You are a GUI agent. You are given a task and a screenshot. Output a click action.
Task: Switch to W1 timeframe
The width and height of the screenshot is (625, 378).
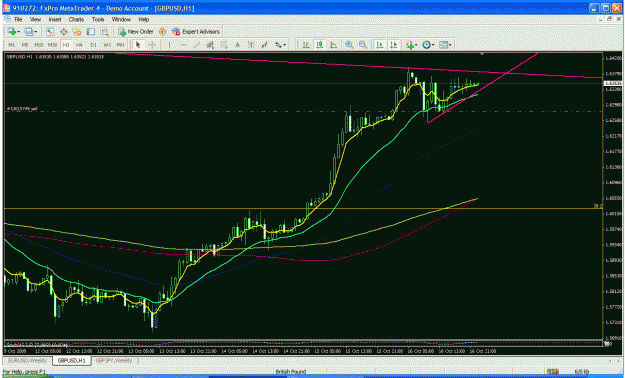tap(107, 45)
